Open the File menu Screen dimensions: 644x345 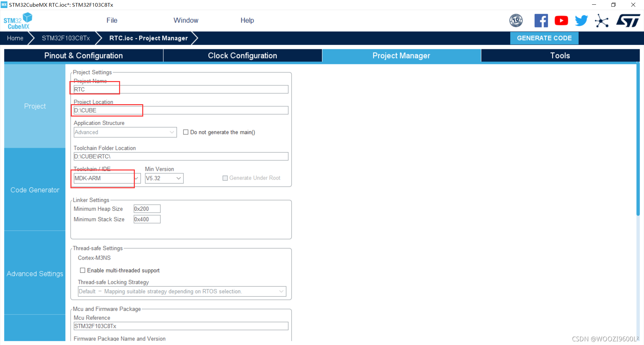[x=112, y=20]
